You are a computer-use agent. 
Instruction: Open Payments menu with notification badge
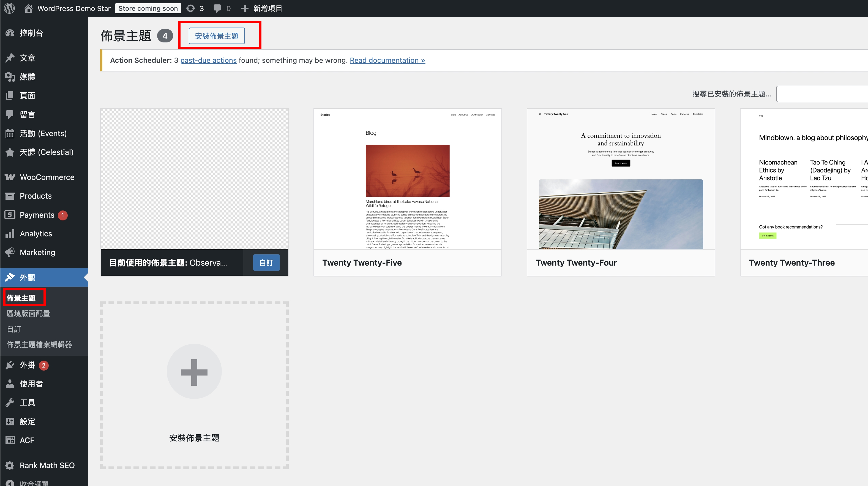click(x=37, y=215)
